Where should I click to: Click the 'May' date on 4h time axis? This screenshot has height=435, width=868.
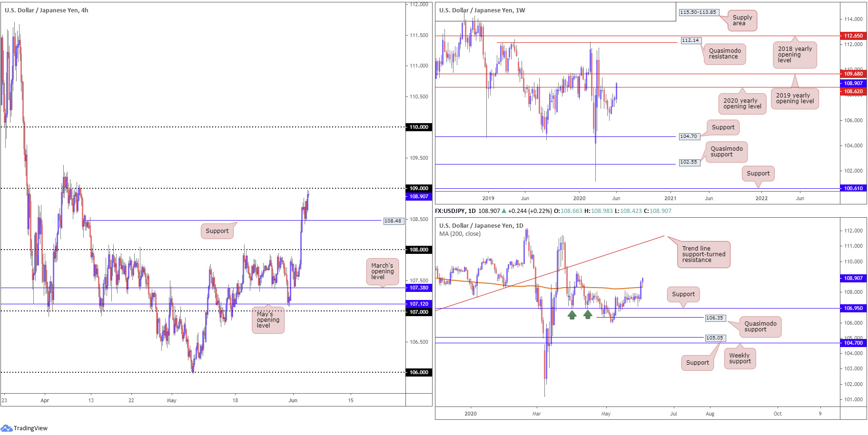point(172,400)
